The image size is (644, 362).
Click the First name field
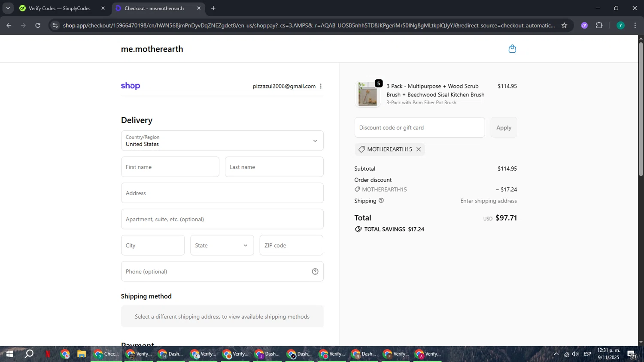(170, 167)
